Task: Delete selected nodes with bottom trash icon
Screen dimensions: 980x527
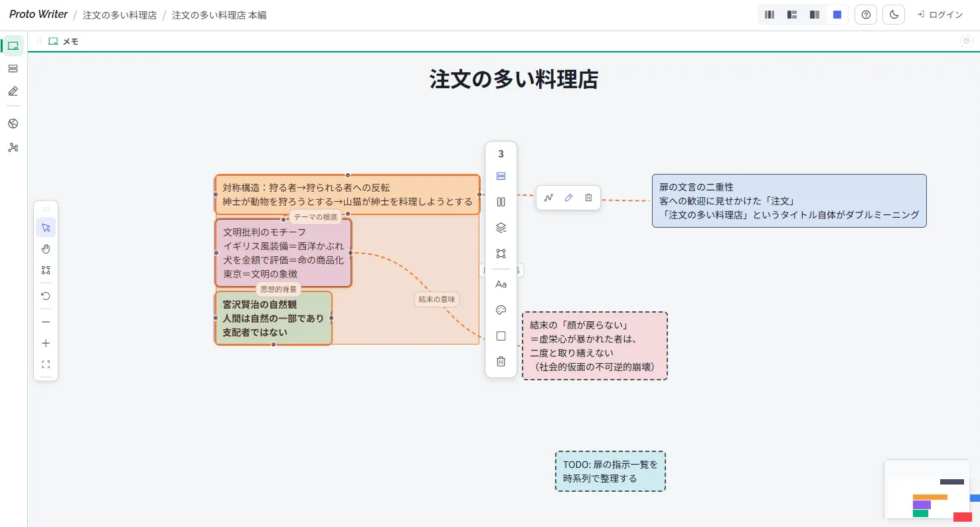Action: pos(501,362)
